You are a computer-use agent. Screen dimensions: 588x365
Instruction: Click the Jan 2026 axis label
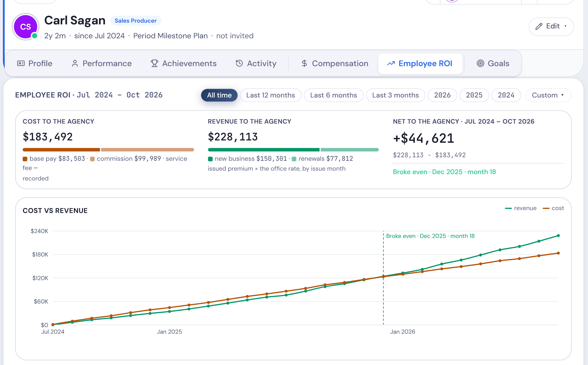(x=402, y=332)
